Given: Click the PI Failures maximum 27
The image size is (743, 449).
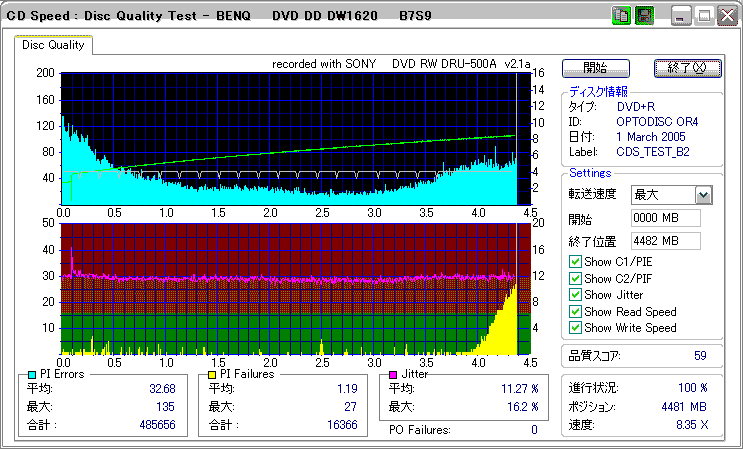Looking at the screenshot, I should [x=351, y=407].
